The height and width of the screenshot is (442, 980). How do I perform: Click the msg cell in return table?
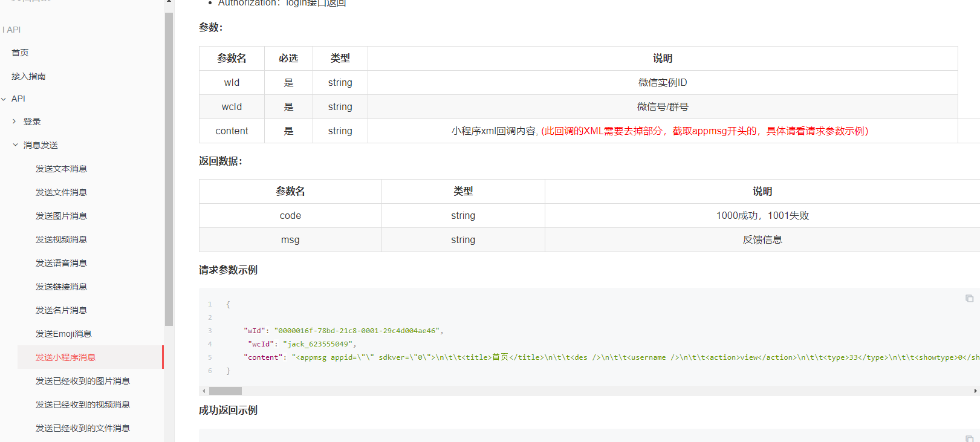tap(290, 240)
